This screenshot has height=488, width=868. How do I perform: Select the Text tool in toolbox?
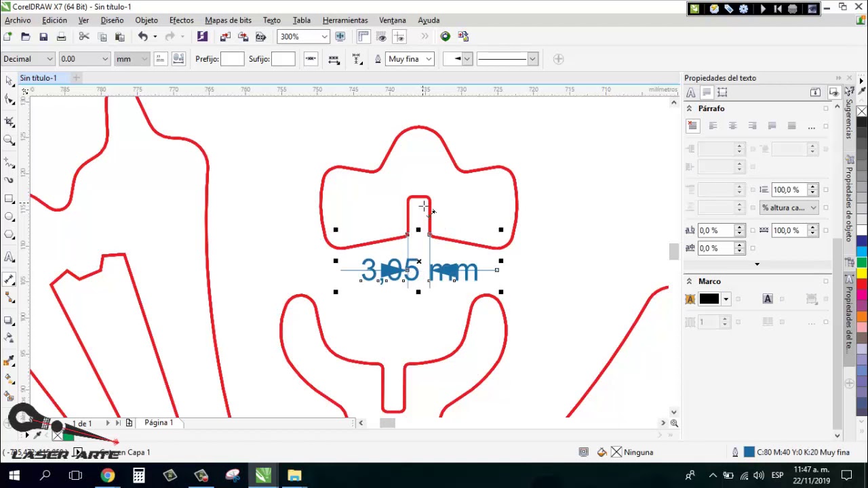[x=9, y=257]
